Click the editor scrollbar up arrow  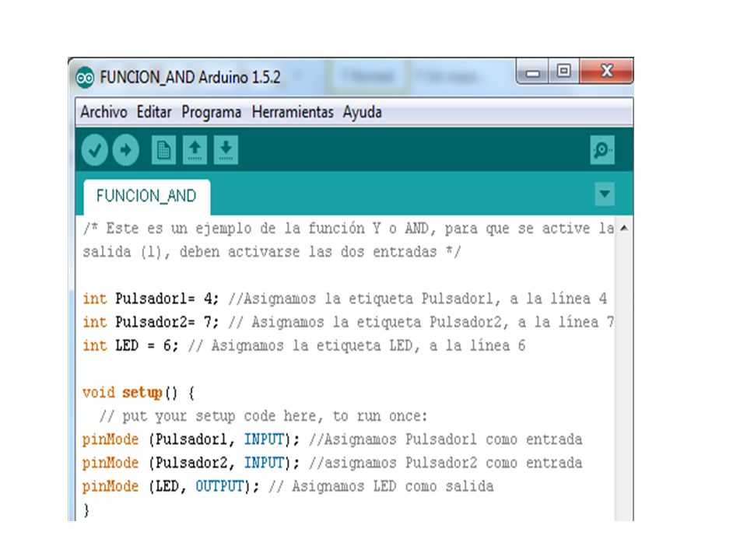624,229
